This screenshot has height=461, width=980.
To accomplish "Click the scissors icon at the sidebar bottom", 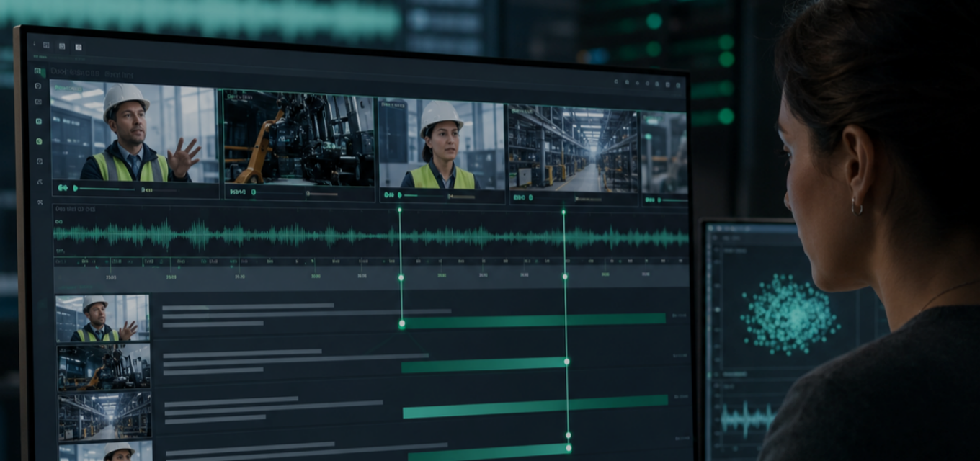I will [x=40, y=202].
